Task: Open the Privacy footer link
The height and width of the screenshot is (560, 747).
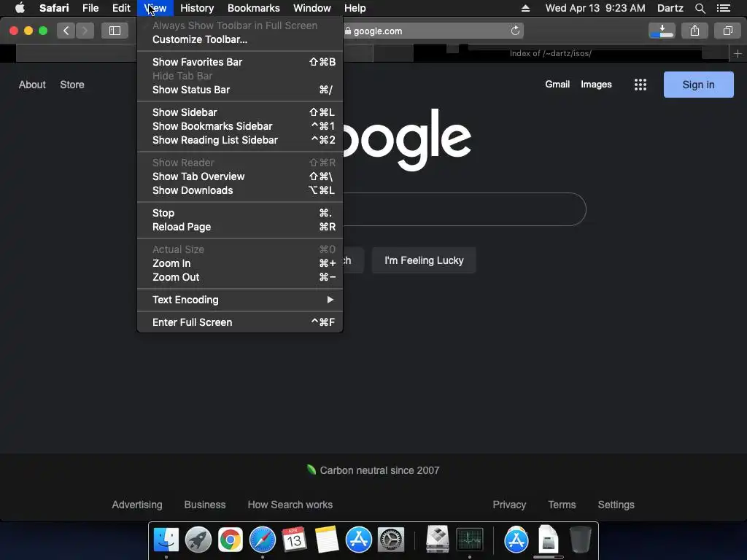Action: 509,505
